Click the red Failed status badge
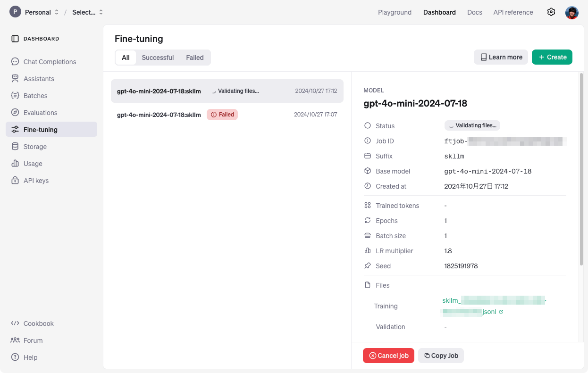This screenshot has height=373, width=588. 222,115
